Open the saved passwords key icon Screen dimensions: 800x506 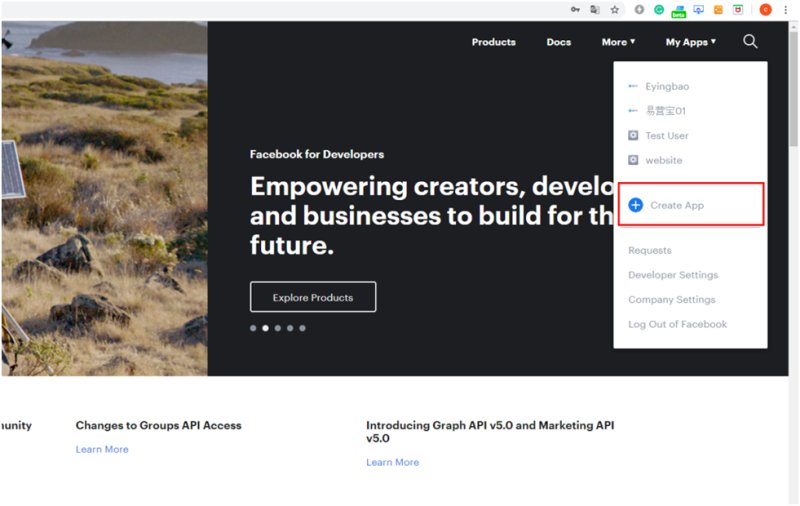(x=575, y=10)
